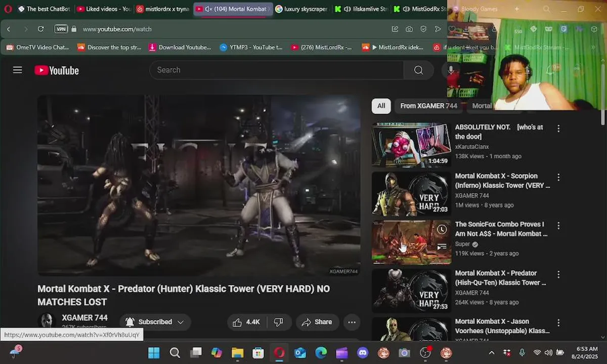Open options for The SonicFox Combo video
Viewport: 607px width, 364px height.
pos(558,225)
